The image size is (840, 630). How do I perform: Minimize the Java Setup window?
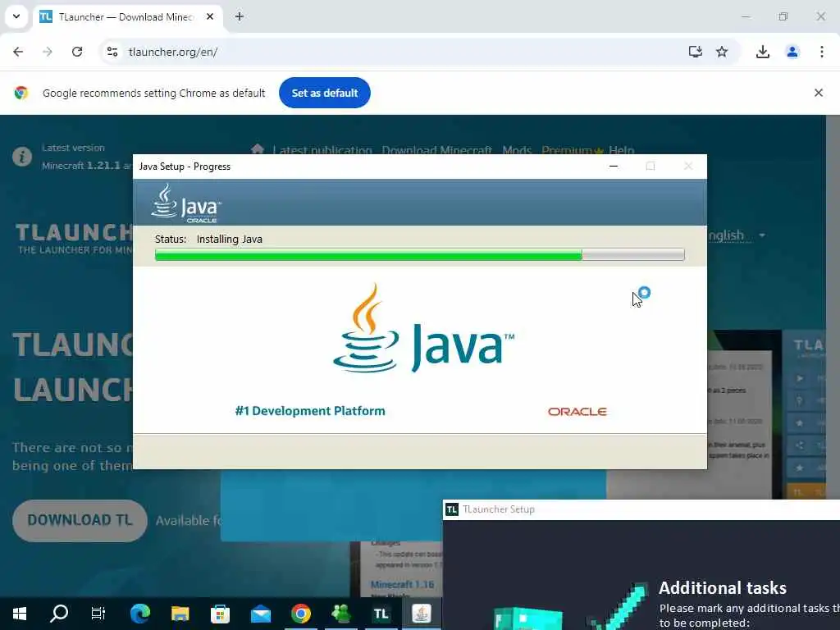pos(614,167)
